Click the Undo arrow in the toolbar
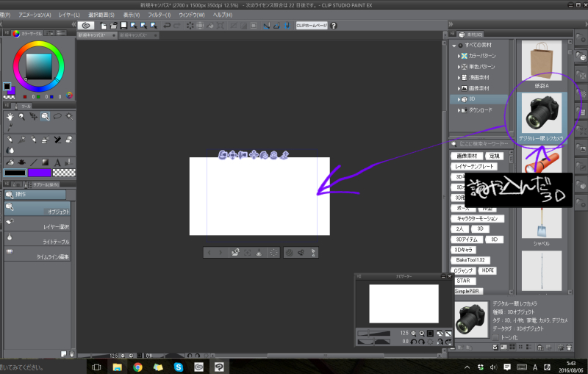Screen dimensions: 588x374 (167, 25)
